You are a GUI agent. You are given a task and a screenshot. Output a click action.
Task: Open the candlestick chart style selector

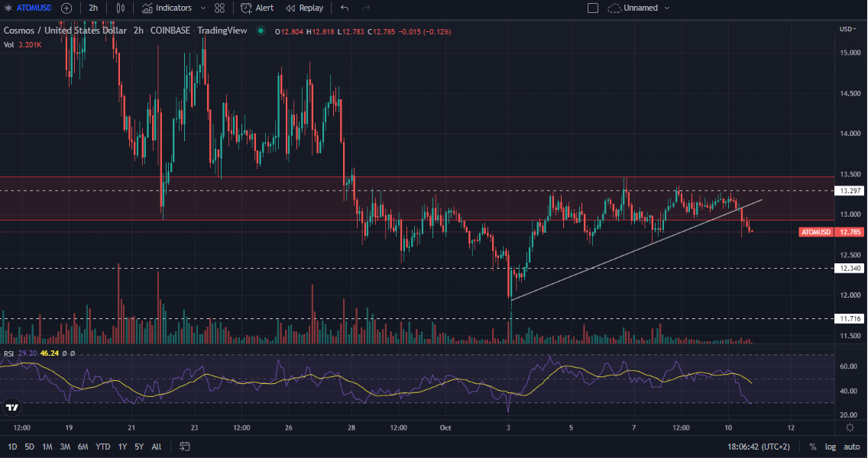[121, 8]
